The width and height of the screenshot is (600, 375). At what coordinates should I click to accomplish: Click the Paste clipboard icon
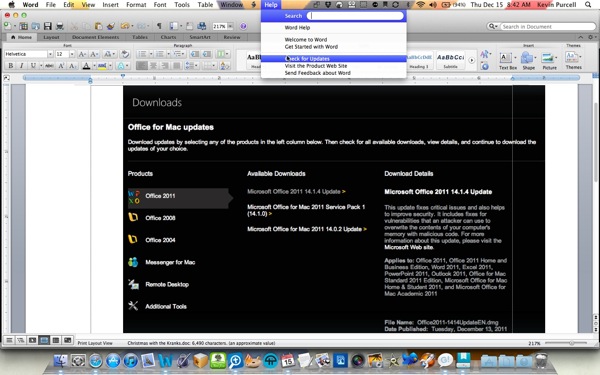99,26
